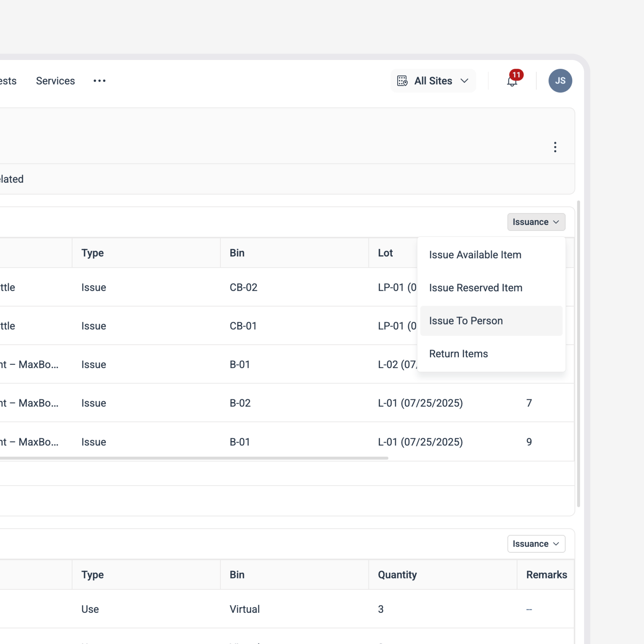Image resolution: width=644 pixels, height=644 pixels.
Task: Select Return Items from the Issuance menu
Action: [x=458, y=354]
